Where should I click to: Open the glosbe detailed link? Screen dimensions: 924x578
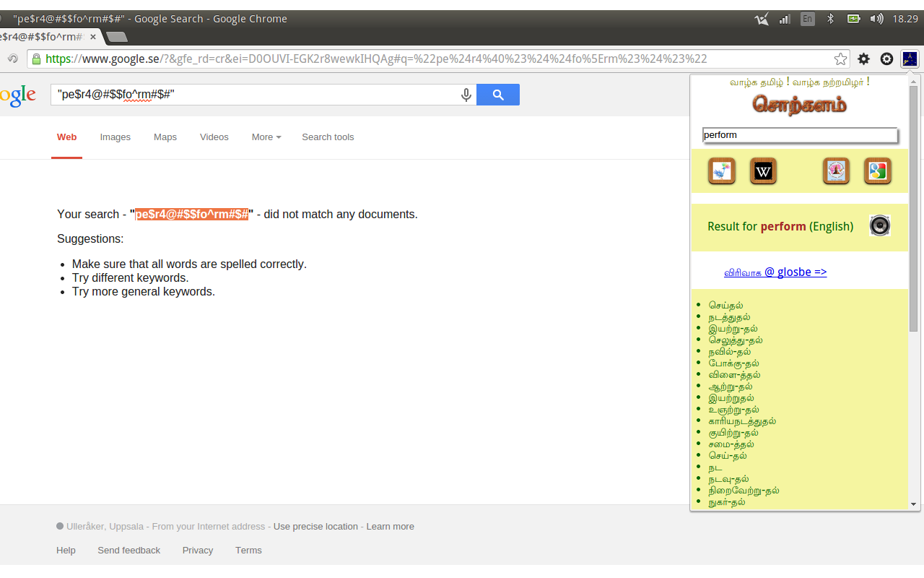tap(775, 272)
